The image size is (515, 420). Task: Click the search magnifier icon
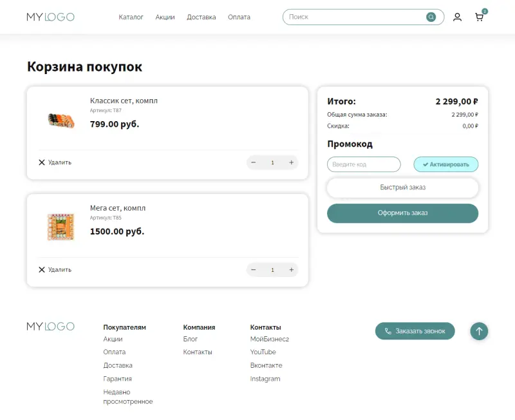pos(431,17)
